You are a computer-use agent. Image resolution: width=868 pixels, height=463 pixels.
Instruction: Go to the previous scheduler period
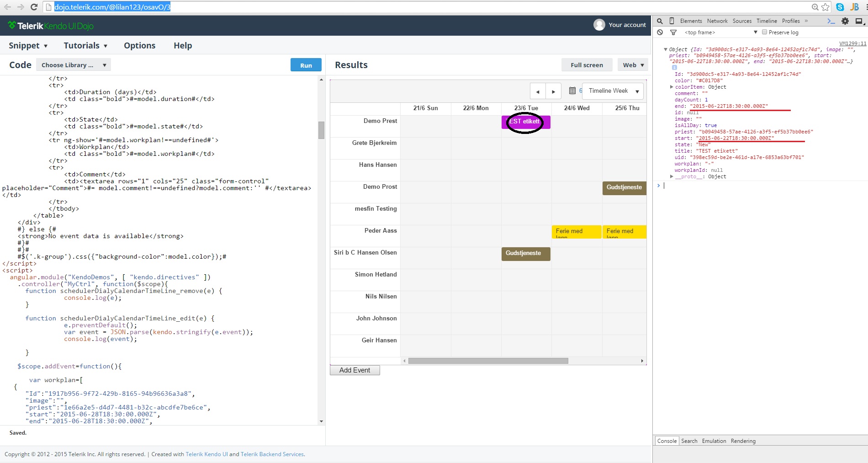(538, 91)
